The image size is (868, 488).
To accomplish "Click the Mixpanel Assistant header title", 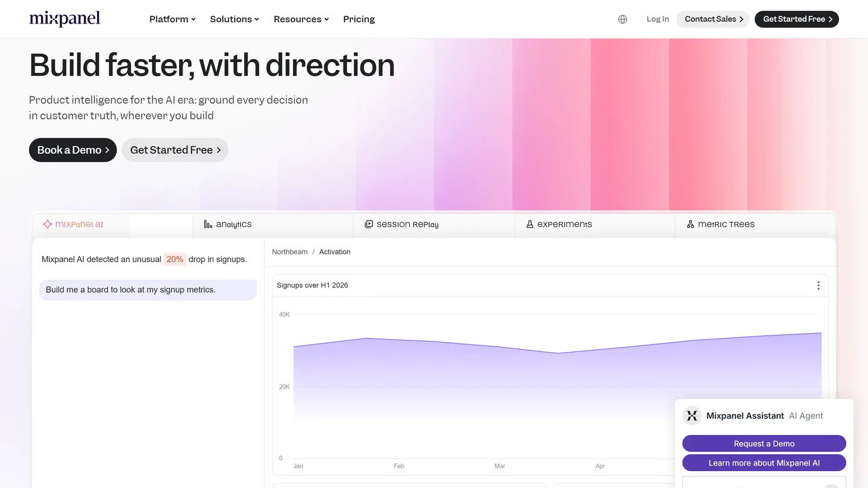I will (x=745, y=416).
